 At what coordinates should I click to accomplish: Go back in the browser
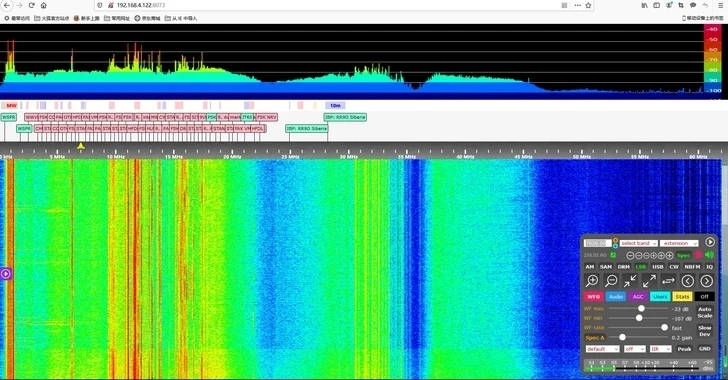(6, 5)
